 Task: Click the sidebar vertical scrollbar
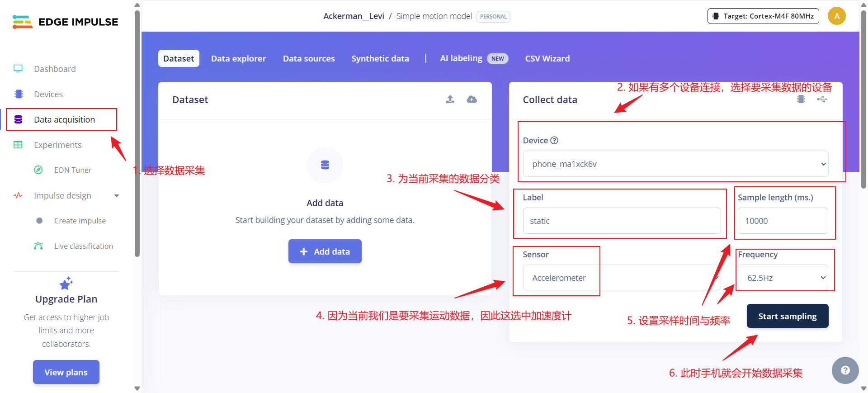coord(137,133)
